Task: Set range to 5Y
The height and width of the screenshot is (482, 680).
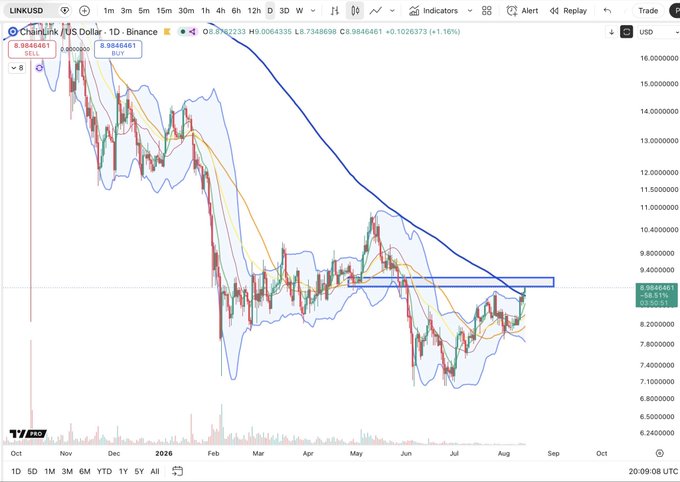Action: [139, 471]
